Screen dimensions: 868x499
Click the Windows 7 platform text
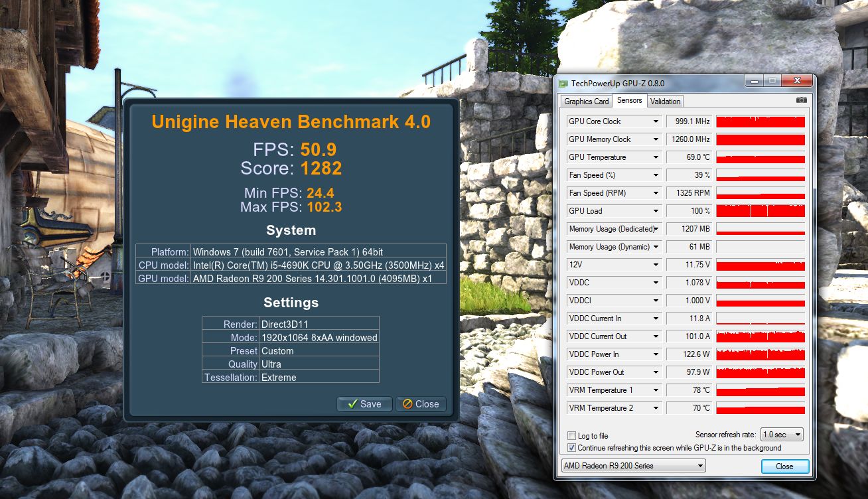288,252
